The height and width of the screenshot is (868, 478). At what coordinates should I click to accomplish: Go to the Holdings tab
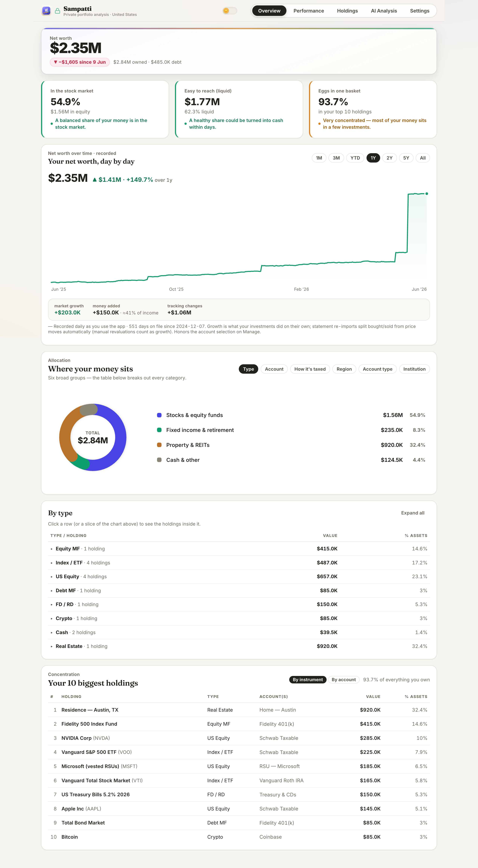click(x=347, y=11)
